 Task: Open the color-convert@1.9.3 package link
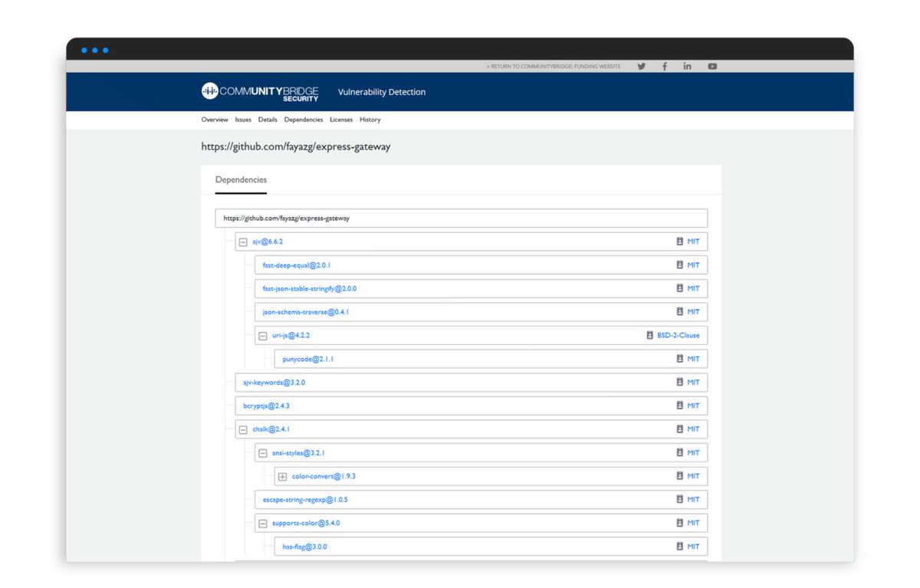[324, 476]
